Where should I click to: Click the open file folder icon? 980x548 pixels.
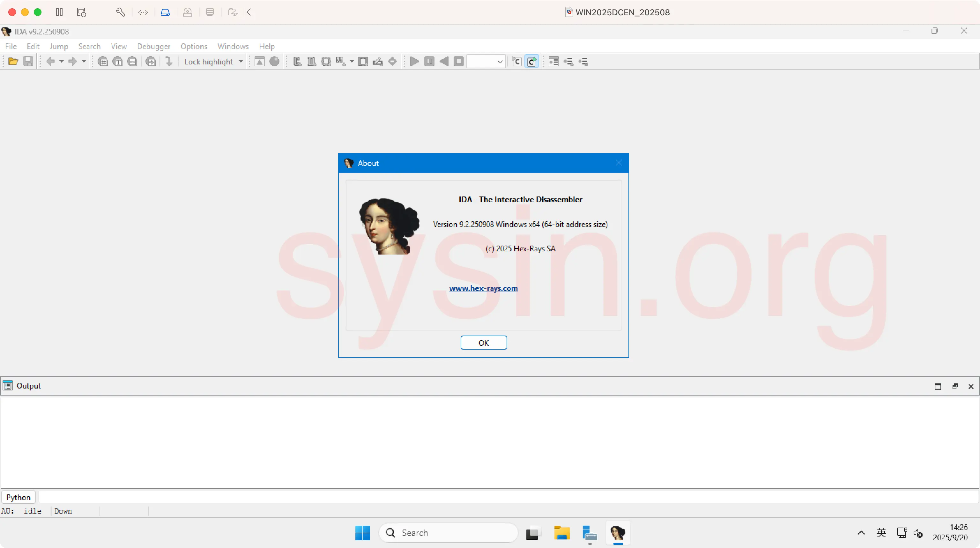[13, 62]
